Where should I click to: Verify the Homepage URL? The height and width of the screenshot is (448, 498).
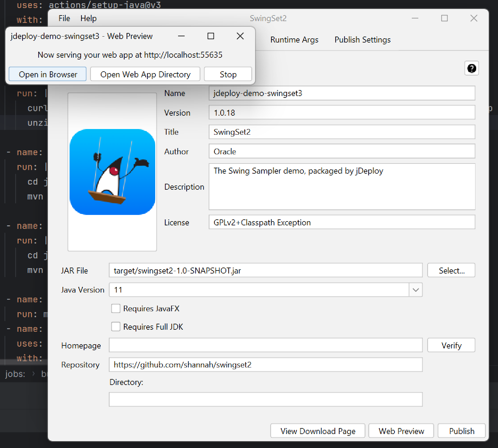[x=451, y=345]
